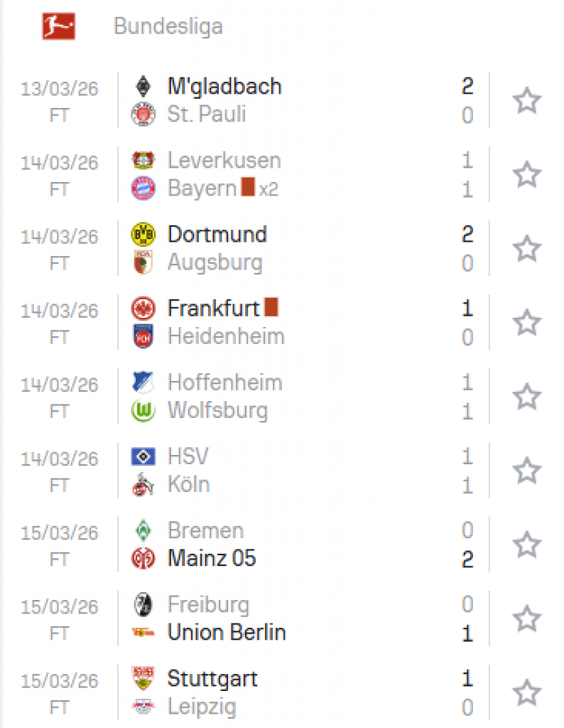Select the Mainz 05 crest icon
This screenshot has height=728, width=564.
coord(143,559)
